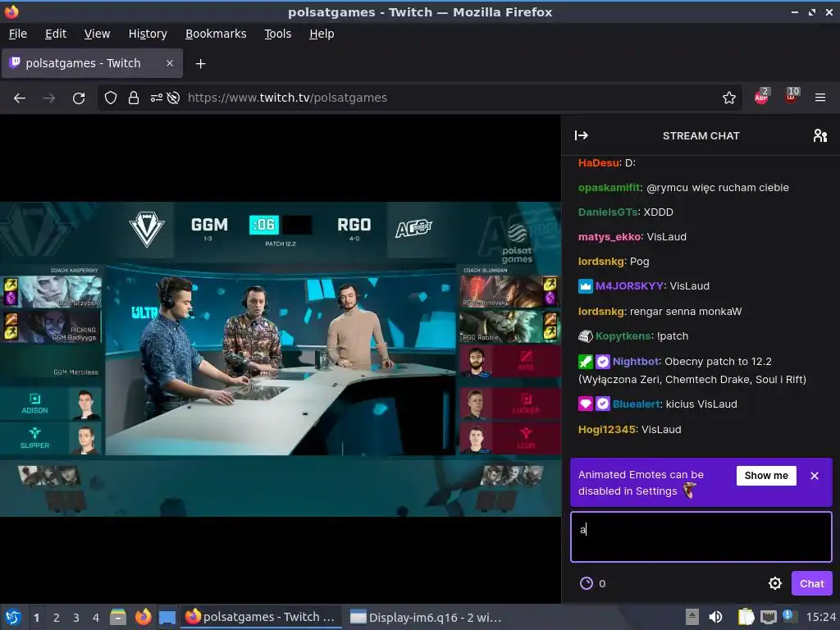Open the File menu
Screen dimensions: 840x630
click(x=18, y=34)
